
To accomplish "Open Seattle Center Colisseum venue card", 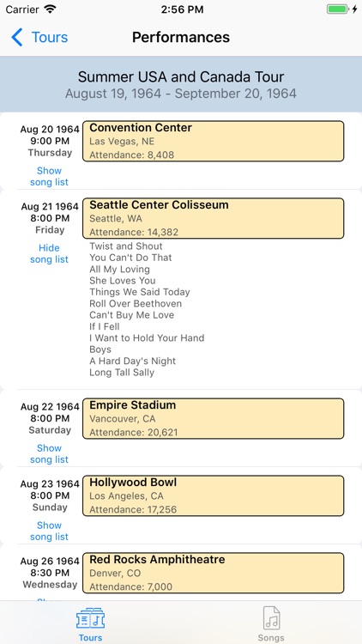I will [x=214, y=218].
